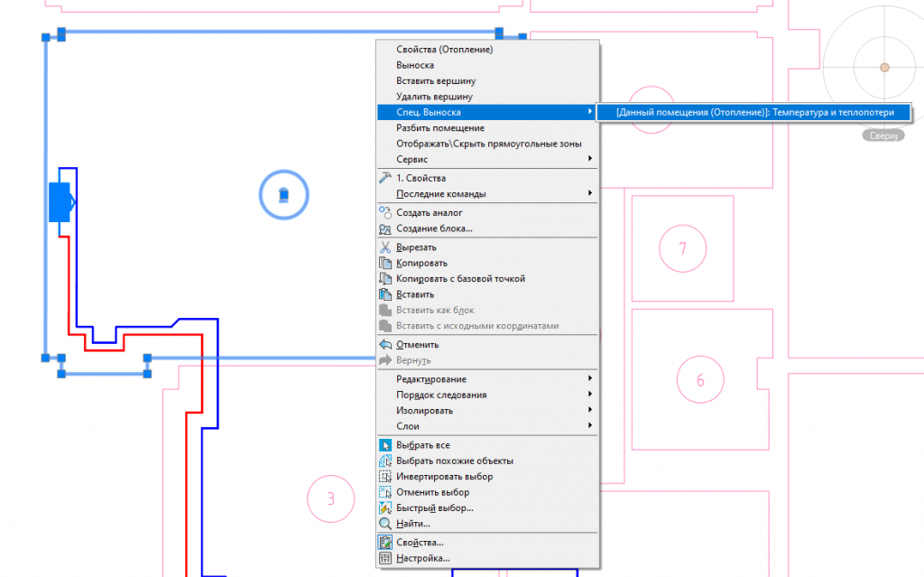Click Вставить с исходными координатами icon

pyautogui.click(x=384, y=326)
